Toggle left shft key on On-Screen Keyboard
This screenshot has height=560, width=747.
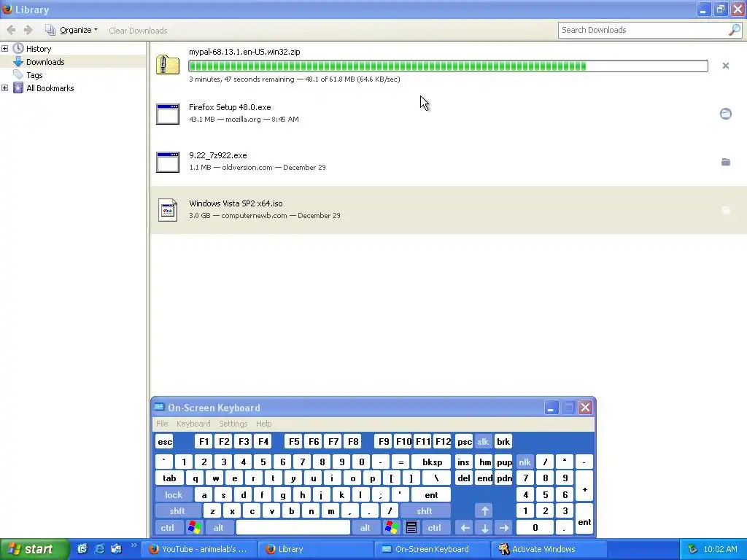click(x=177, y=511)
